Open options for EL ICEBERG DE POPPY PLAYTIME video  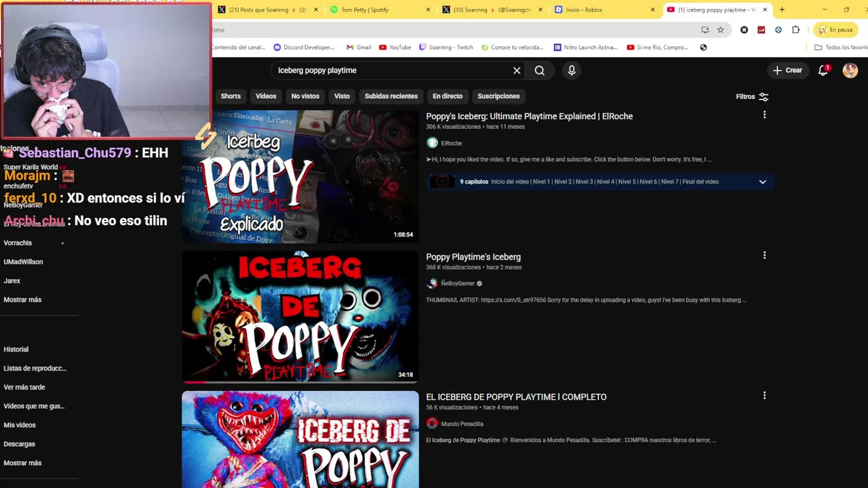tap(764, 395)
